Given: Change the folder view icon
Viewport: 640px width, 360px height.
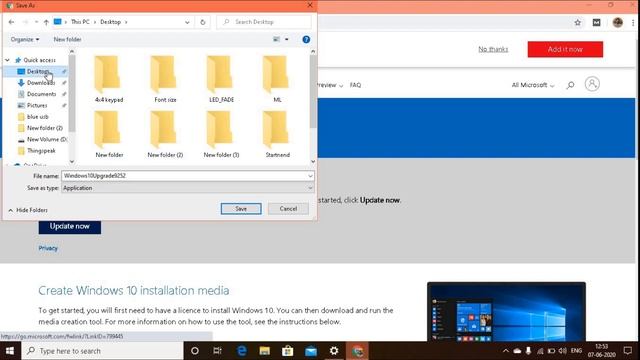Looking at the screenshot, I should click(276, 40).
